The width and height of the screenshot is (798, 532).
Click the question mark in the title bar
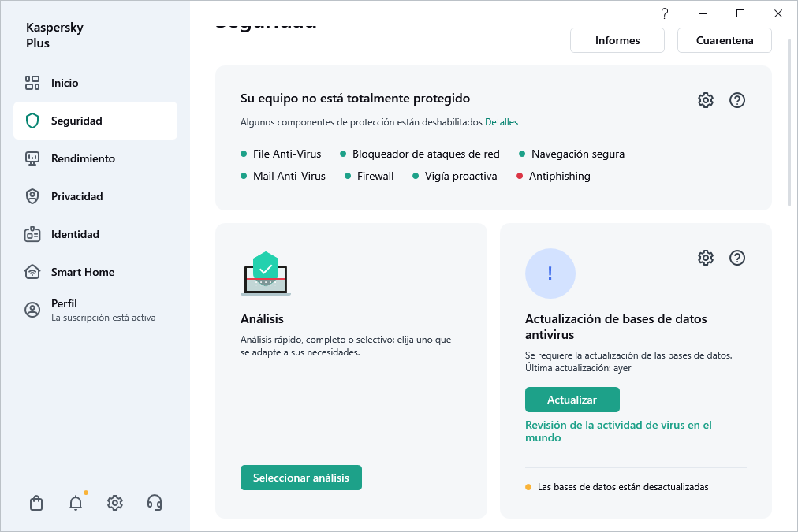(x=664, y=13)
